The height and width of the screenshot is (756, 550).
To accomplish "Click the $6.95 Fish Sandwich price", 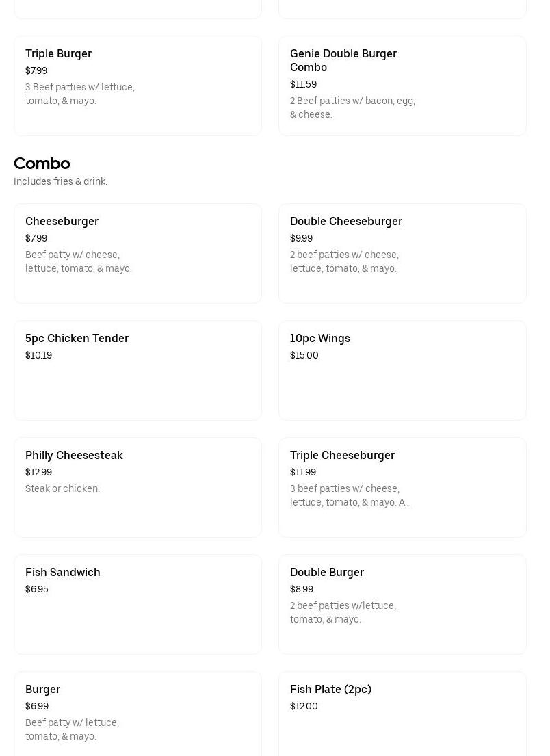I will pyautogui.click(x=37, y=590).
